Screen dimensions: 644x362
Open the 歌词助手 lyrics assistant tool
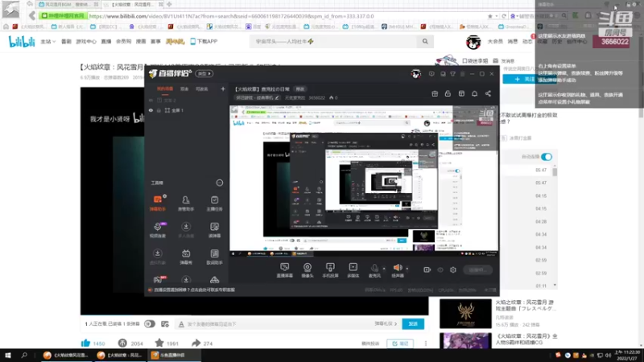click(x=214, y=257)
